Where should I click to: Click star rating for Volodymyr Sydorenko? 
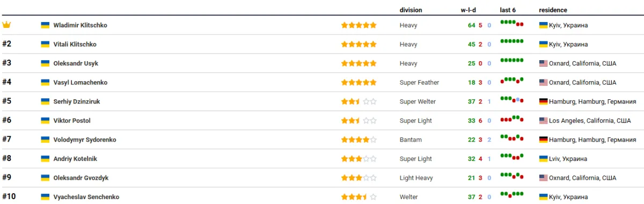pyautogui.click(x=359, y=140)
